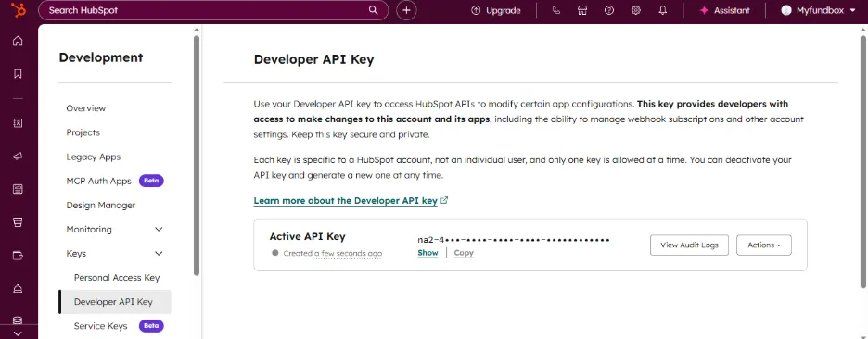Open the HubSpot sprocket logo home

(x=18, y=10)
